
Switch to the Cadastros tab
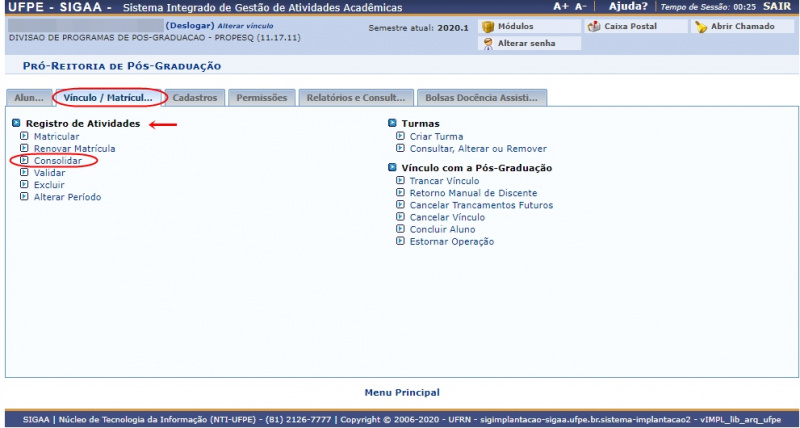[194, 98]
